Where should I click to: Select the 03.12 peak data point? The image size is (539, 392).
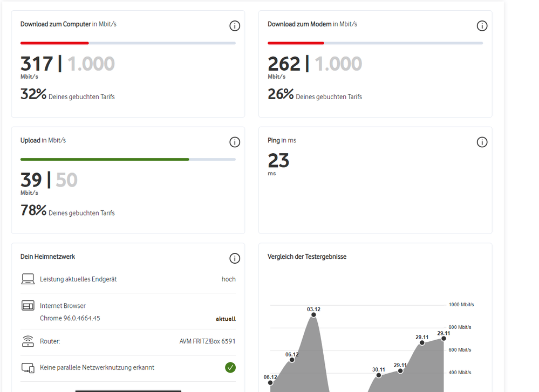pyautogui.click(x=313, y=315)
